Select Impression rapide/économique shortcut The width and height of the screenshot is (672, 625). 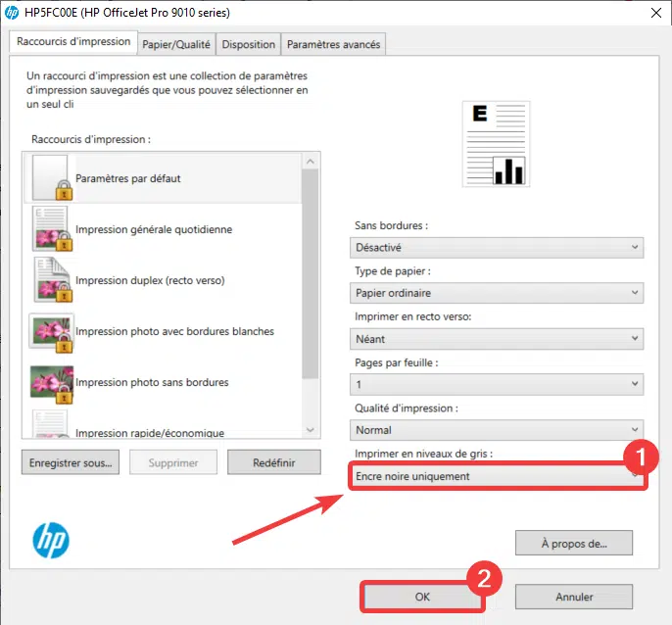pyautogui.click(x=150, y=433)
